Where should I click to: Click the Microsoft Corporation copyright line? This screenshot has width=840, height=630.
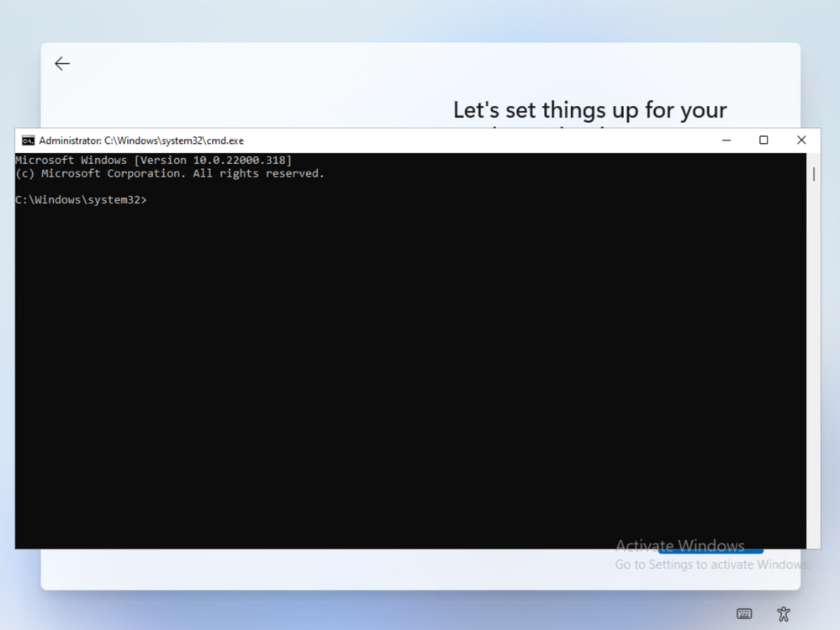coord(170,173)
